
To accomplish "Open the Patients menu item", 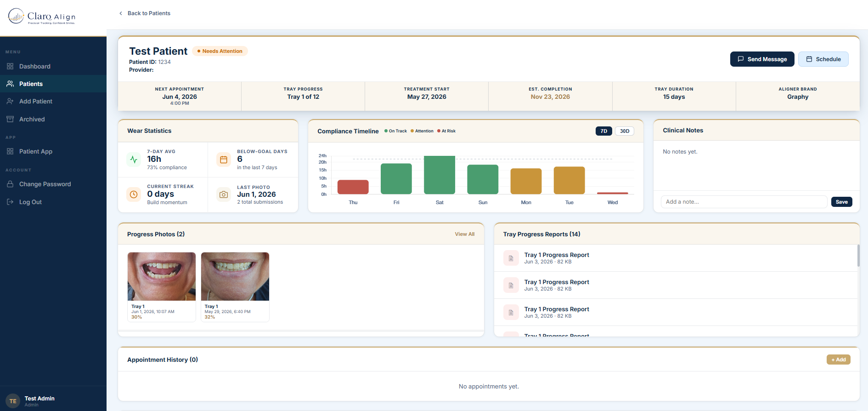I will [53, 84].
